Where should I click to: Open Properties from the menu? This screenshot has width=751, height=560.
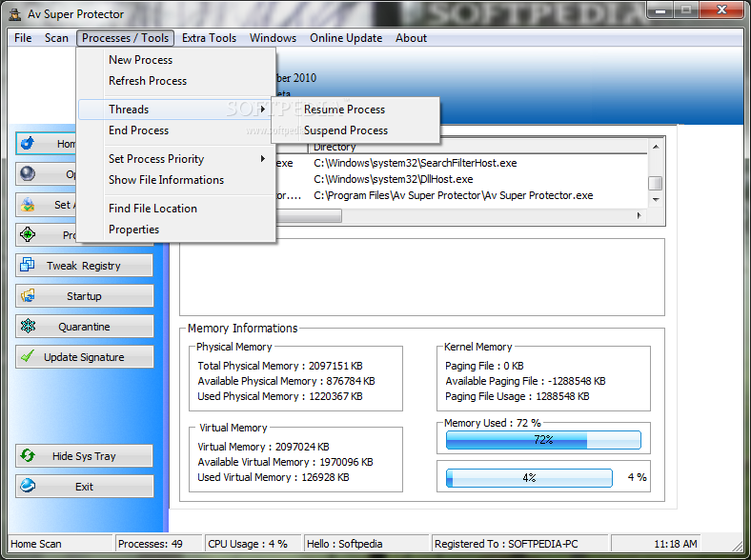[x=176, y=230]
